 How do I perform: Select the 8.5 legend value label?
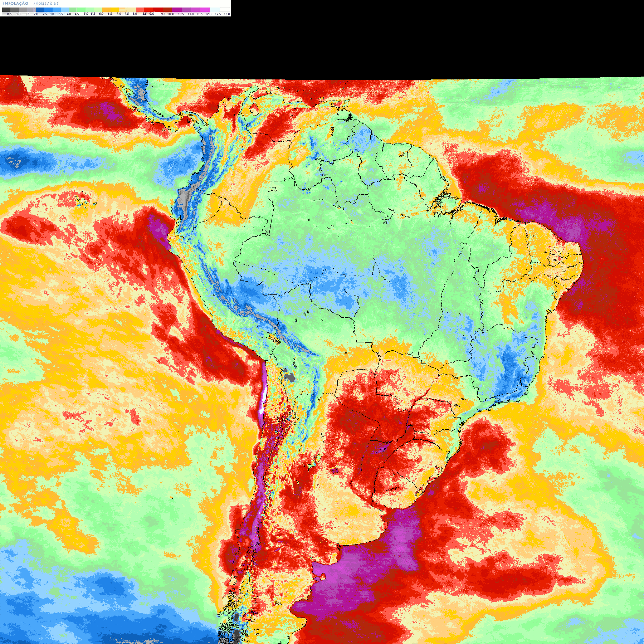point(145,14)
